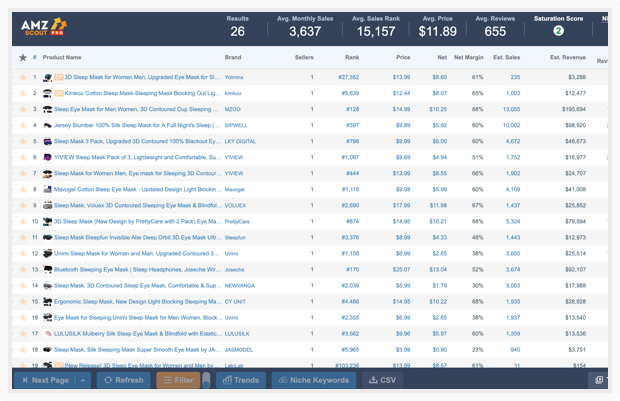Open the Filter panel
Viewport: 620px width, 401px height.
[x=178, y=380]
